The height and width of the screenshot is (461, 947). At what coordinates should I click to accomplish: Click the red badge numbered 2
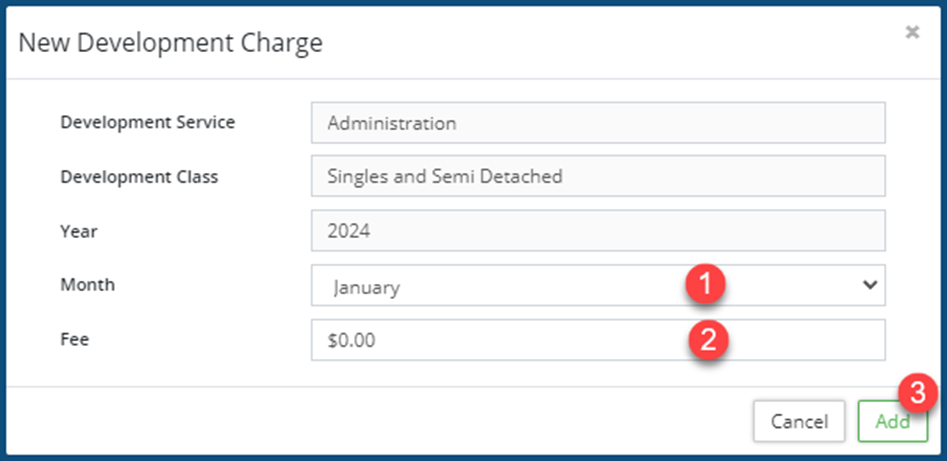(x=708, y=339)
